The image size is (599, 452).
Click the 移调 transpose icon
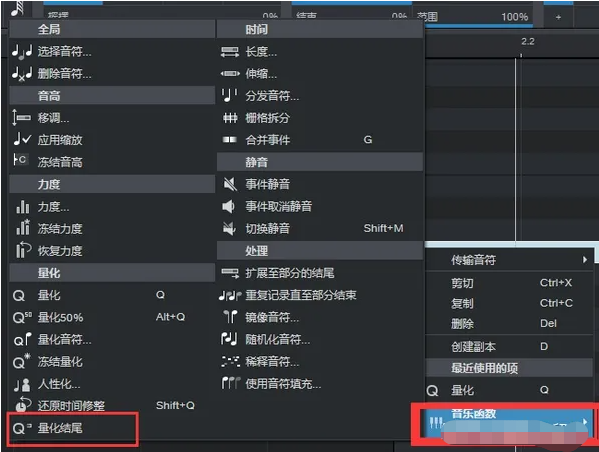pyautogui.click(x=21, y=117)
